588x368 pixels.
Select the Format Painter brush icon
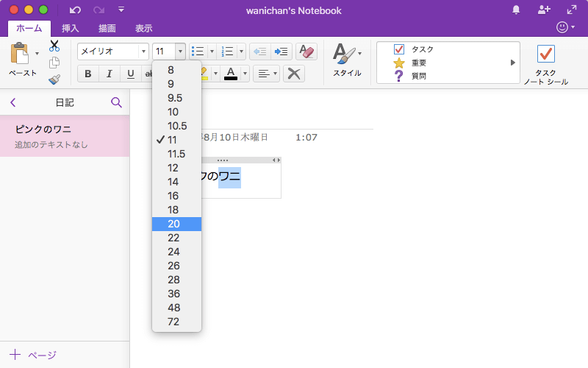[54, 79]
